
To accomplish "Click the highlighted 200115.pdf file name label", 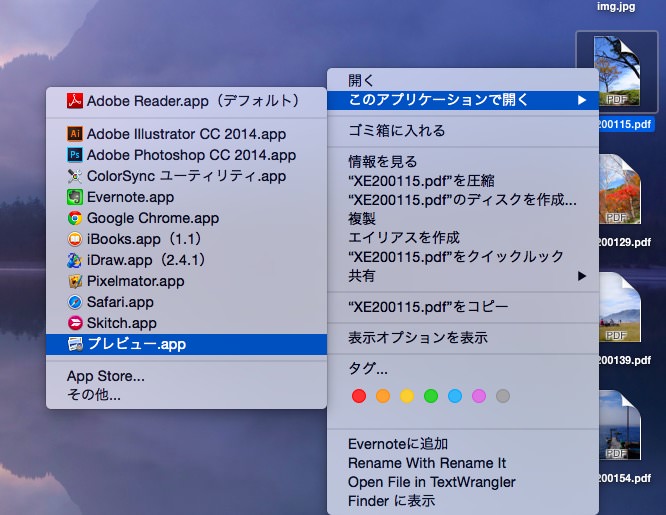I will tap(626, 125).
